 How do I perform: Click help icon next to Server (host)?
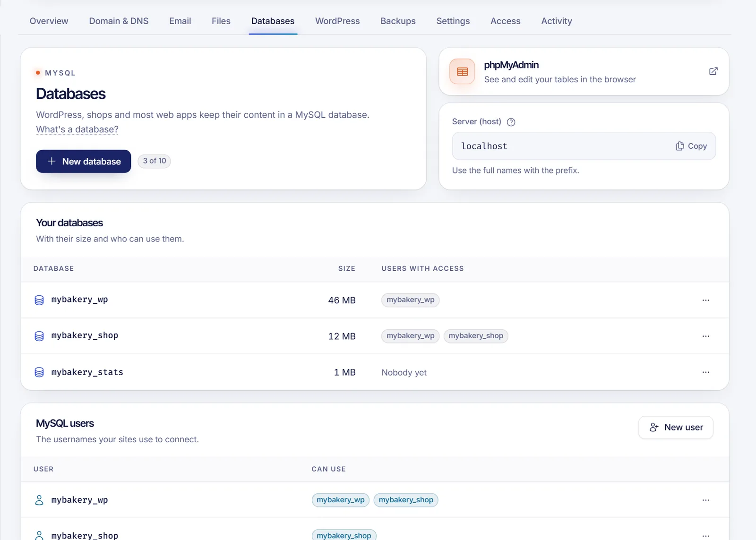tap(511, 122)
